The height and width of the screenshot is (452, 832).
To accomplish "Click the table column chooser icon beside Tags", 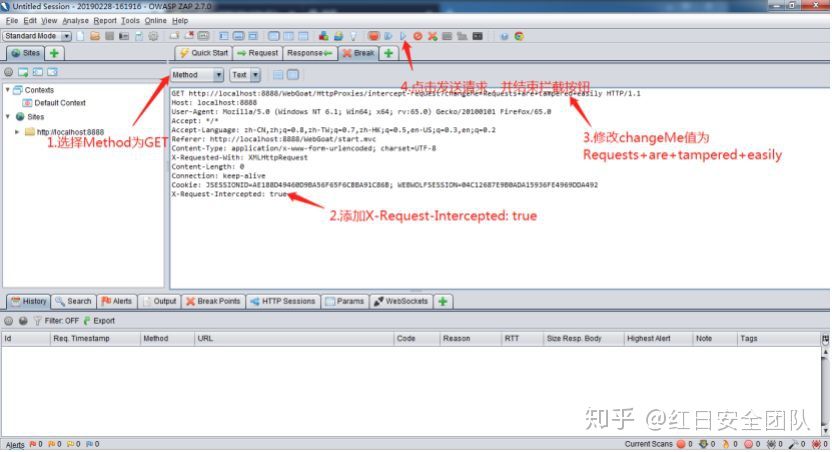I will click(825, 338).
